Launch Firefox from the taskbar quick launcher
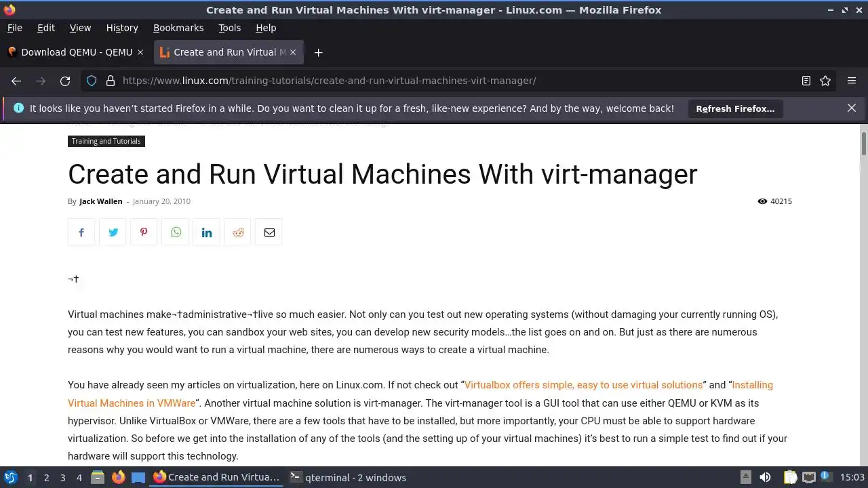 tap(118, 477)
